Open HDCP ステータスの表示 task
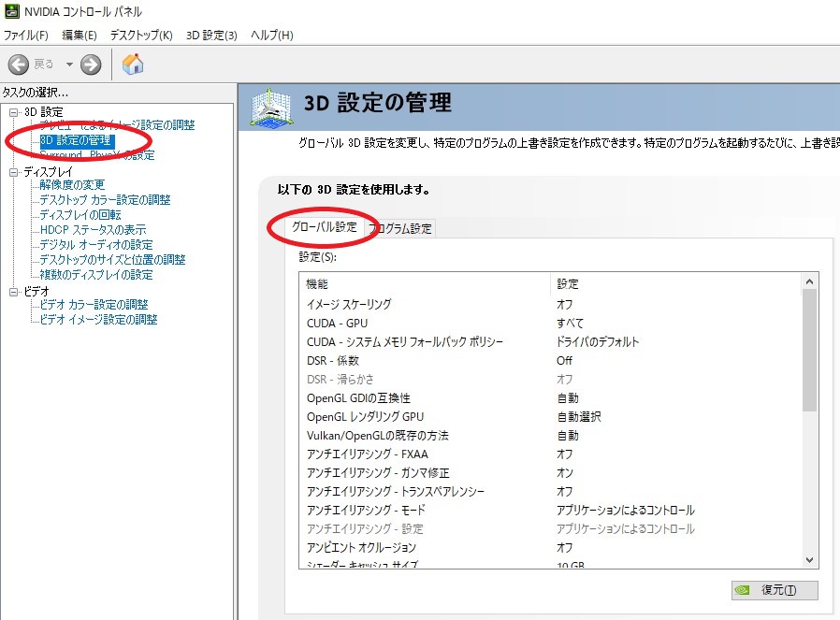 pyautogui.click(x=93, y=230)
